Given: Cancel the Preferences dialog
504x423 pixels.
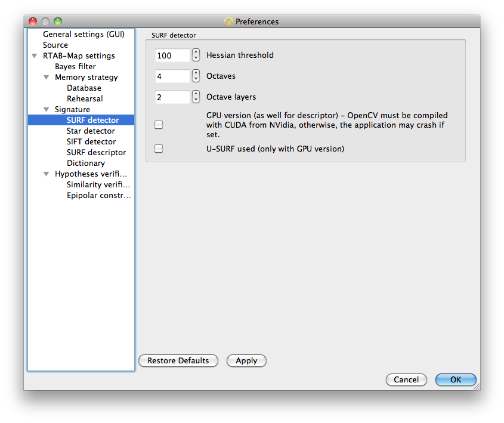Looking at the screenshot, I should [x=406, y=379].
